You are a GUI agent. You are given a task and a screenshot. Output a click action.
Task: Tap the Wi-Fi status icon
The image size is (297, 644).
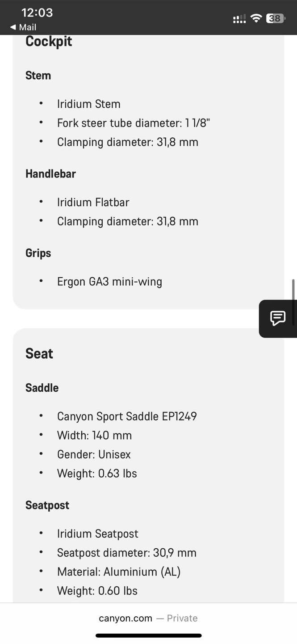[256, 18]
